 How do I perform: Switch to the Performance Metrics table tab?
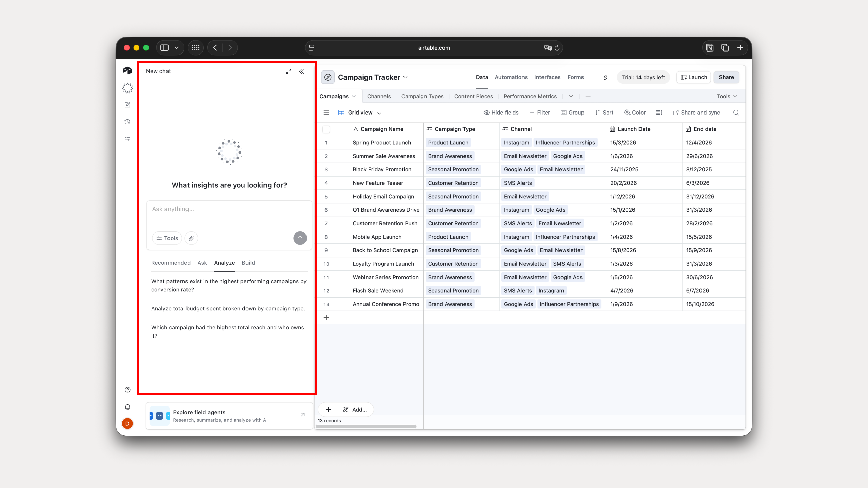(530, 96)
